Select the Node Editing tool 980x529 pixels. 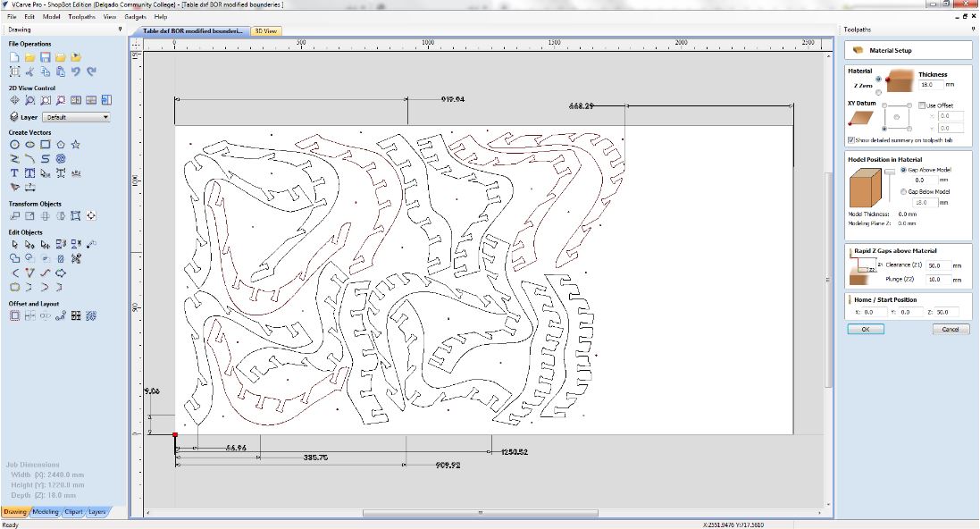[29, 244]
